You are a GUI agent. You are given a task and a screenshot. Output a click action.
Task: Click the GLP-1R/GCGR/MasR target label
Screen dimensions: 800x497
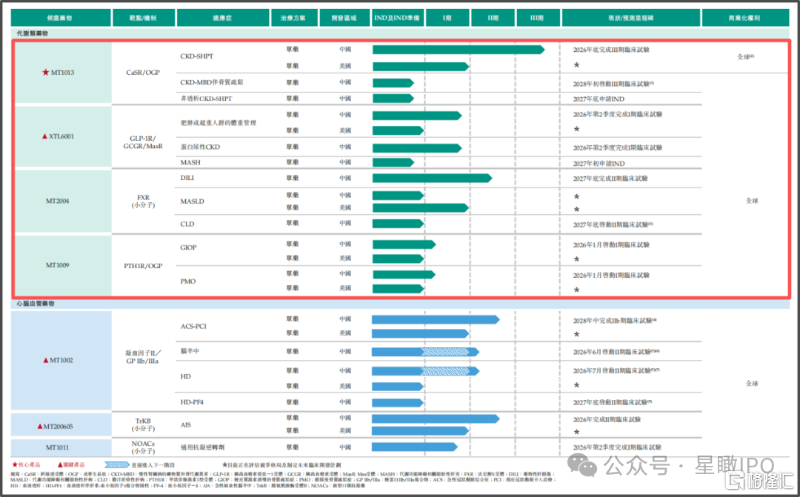pos(143,142)
